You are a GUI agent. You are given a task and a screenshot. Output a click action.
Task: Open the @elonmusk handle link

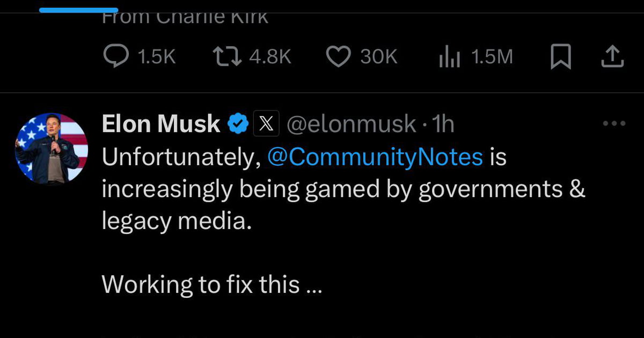tap(351, 124)
